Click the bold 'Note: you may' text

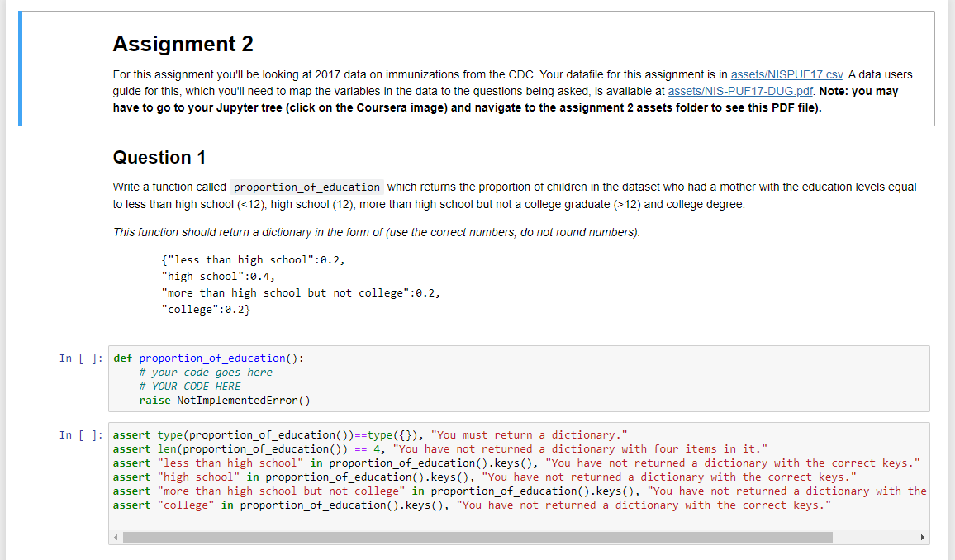click(859, 92)
